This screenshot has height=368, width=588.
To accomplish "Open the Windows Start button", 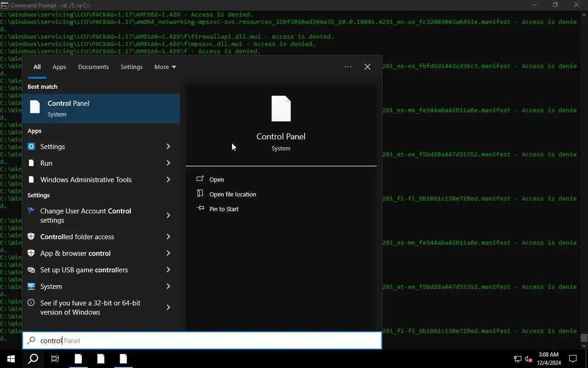I will [x=11, y=359].
